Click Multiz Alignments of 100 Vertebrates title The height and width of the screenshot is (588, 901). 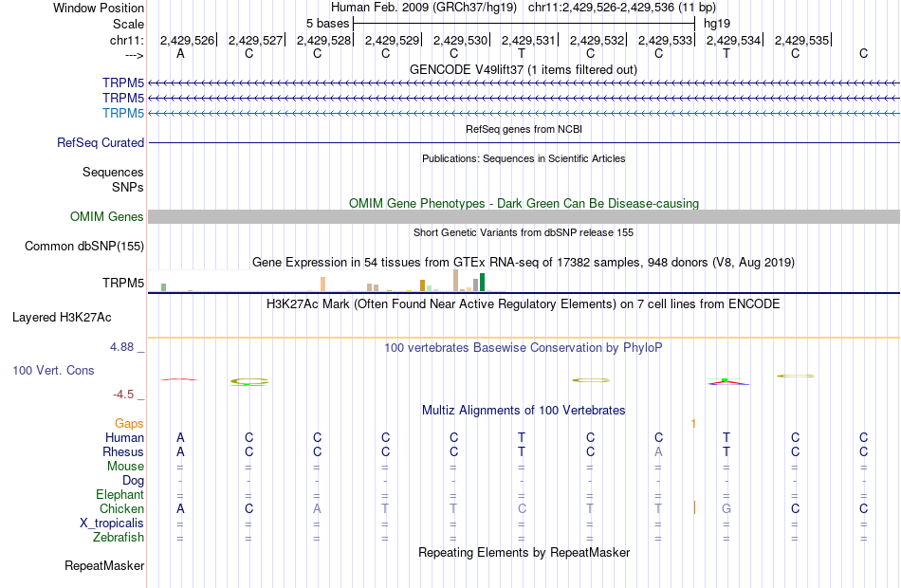click(524, 411)
